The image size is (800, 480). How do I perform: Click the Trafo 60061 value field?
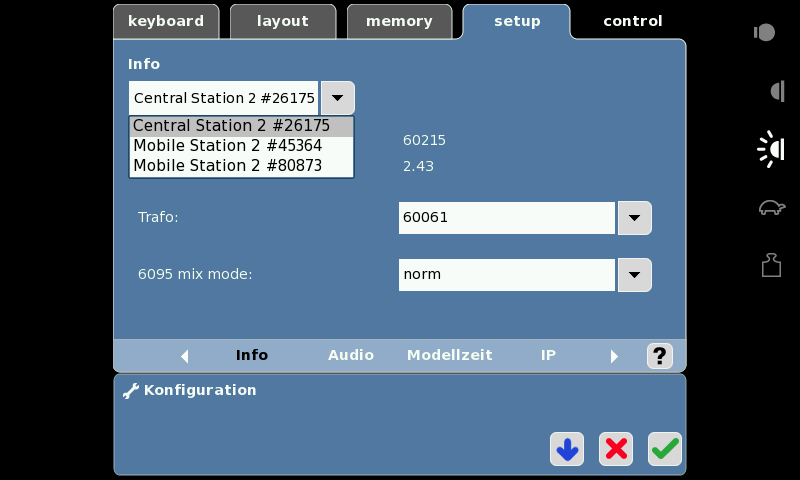507,218
